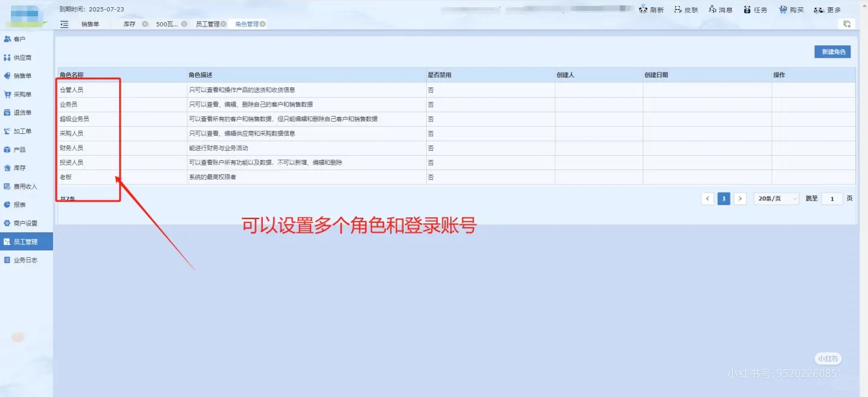Open the 消息 messages panel
This screenshot has width=868, height=397.
721,9
